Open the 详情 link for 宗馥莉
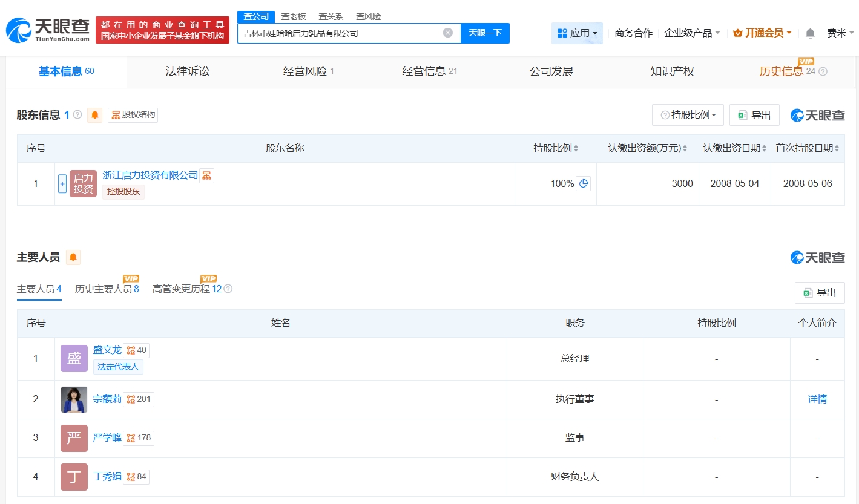The width and height of the screenshot is (859, 504). (817, 399)
